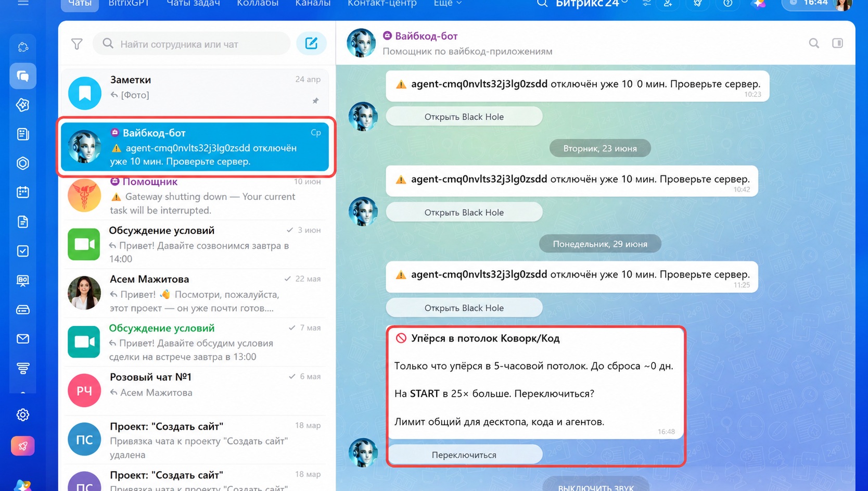Toggle the chat side panel icon
This screenshot has width=868, height=491.
837,43
